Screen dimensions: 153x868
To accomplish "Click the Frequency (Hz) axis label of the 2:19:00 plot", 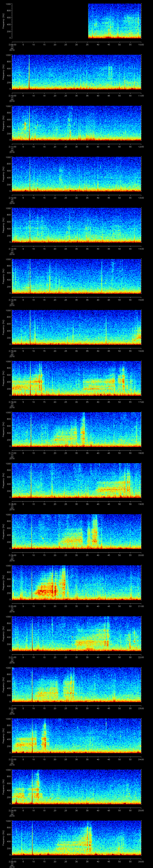I will pyautogui.click(x=3, y=531).
